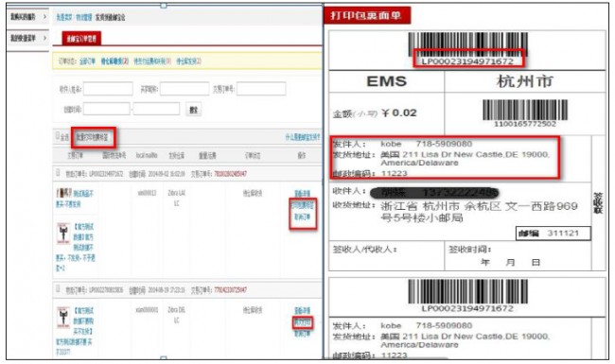Filter orders by third status link with red count
Screen dimensions: 615x364
tap(152, 61)
